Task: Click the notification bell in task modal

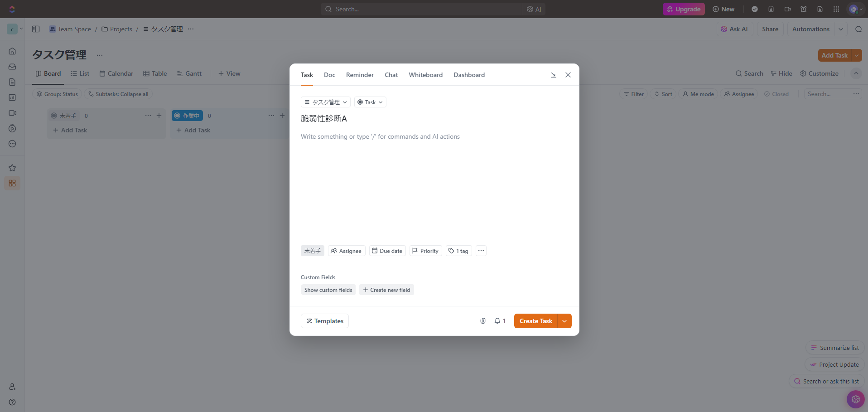Action: click(500, 321)
